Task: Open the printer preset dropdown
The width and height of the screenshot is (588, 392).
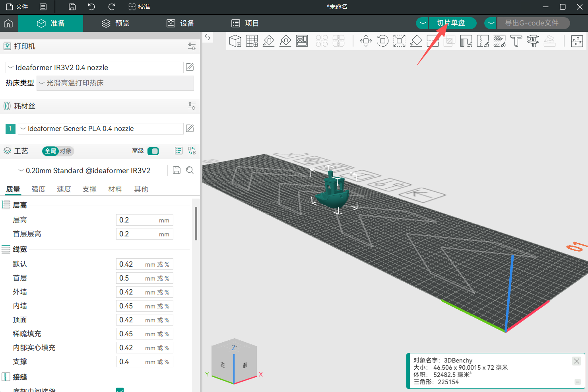Action: click(95, 67)
